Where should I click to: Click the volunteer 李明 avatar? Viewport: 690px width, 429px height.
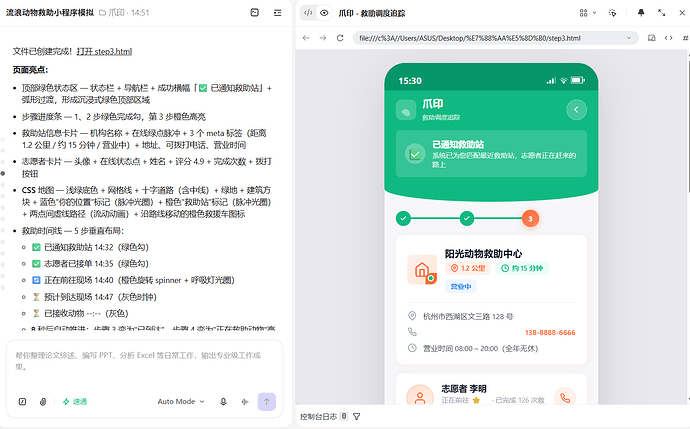(420, 395)
